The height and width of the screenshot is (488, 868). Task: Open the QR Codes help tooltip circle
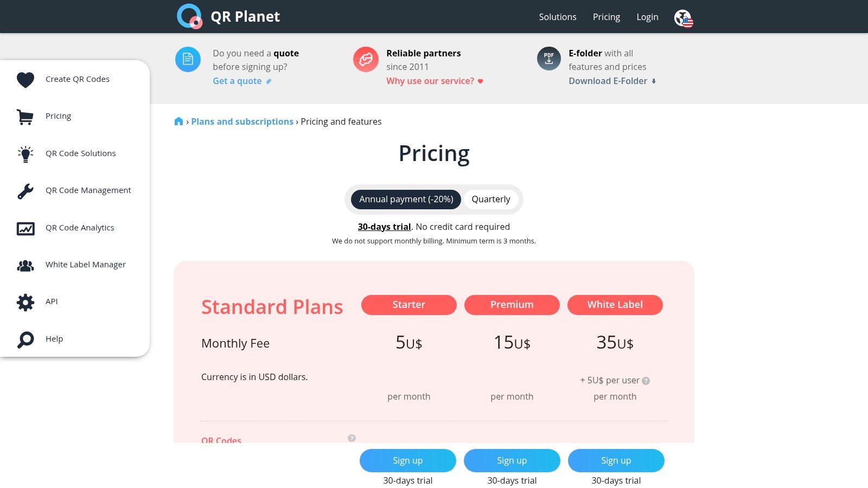pos(352,438)
